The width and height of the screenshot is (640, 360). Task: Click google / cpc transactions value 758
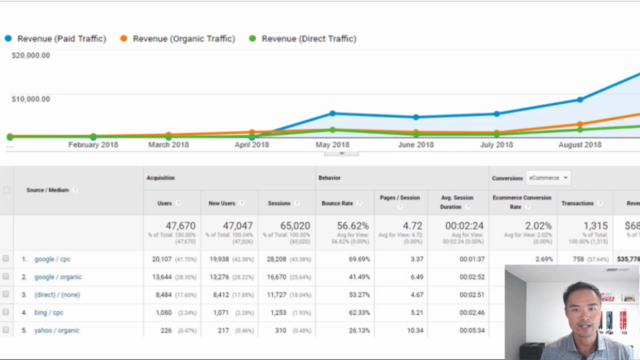click(x=578, y=259)
